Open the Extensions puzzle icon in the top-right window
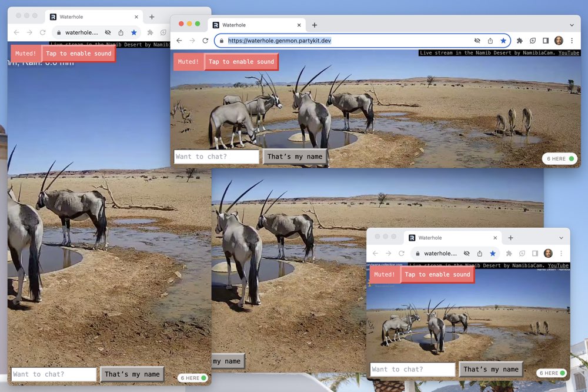 [x=519, y=41]
